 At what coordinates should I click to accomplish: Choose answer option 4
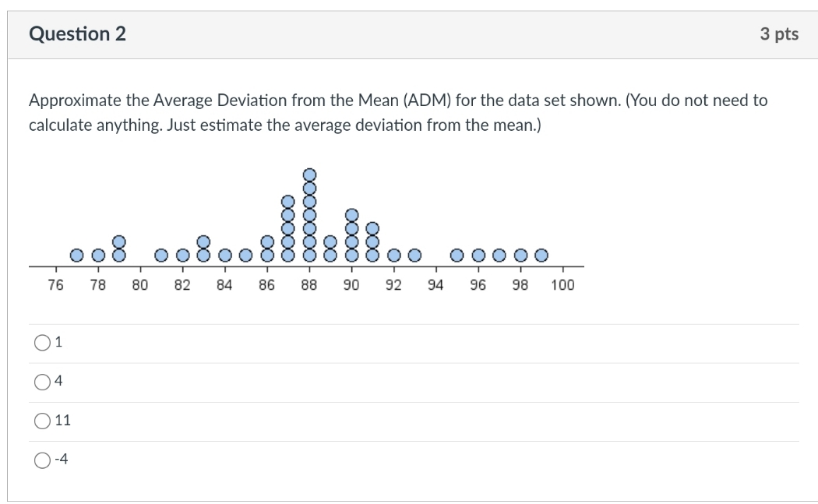tap(41, 380)
